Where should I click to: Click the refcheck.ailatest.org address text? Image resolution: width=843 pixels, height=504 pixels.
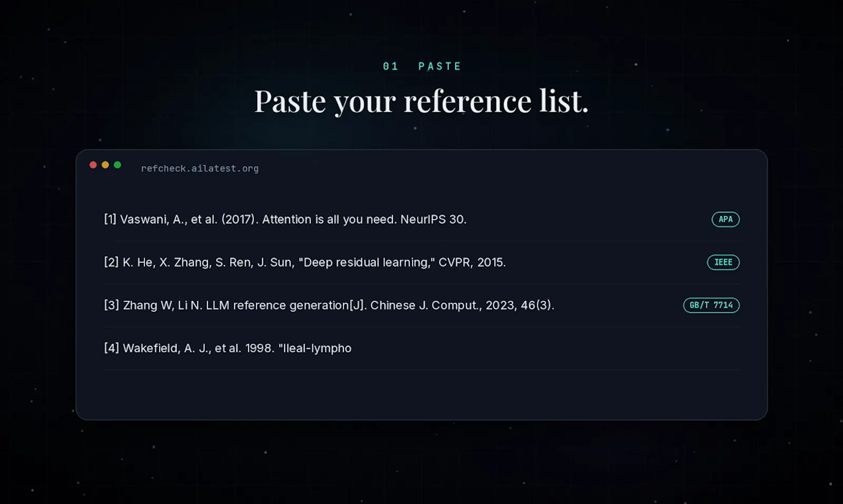tap(200, 169)
